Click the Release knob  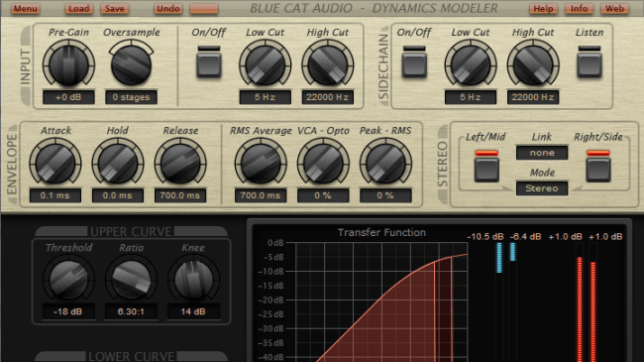pos(180,163)
